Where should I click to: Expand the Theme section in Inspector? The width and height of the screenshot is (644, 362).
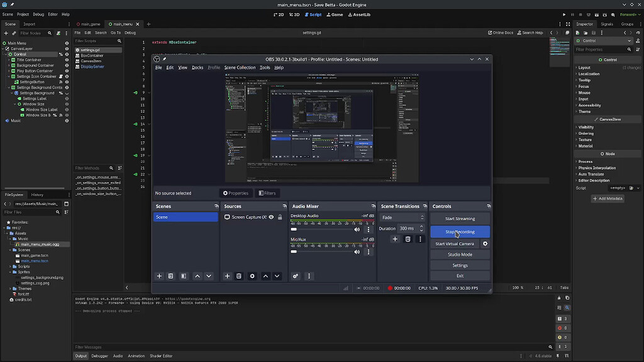tap(584, 112)
